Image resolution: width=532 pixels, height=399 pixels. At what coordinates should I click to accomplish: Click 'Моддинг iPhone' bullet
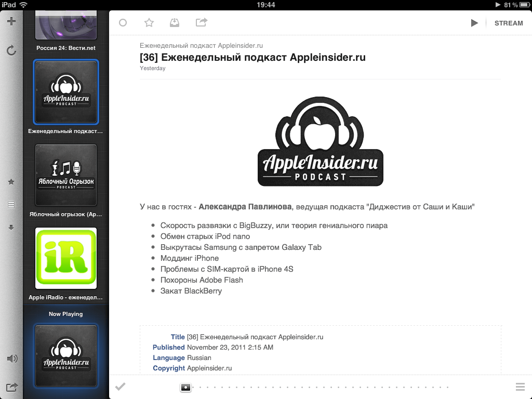[x=189, y=258]
